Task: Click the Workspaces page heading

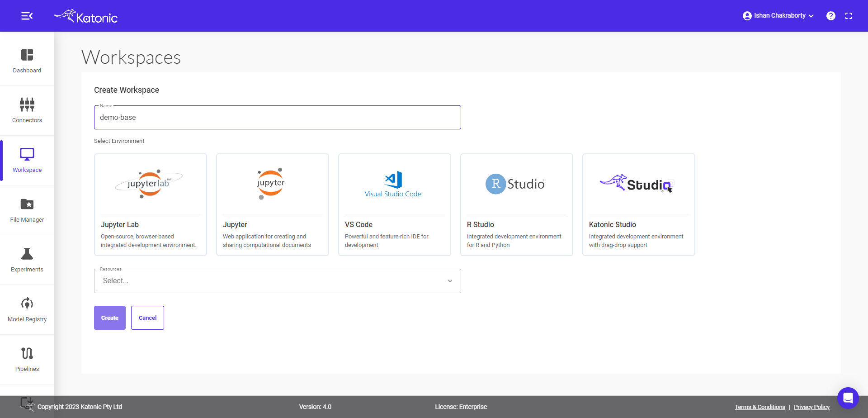Action: [131, 57]
